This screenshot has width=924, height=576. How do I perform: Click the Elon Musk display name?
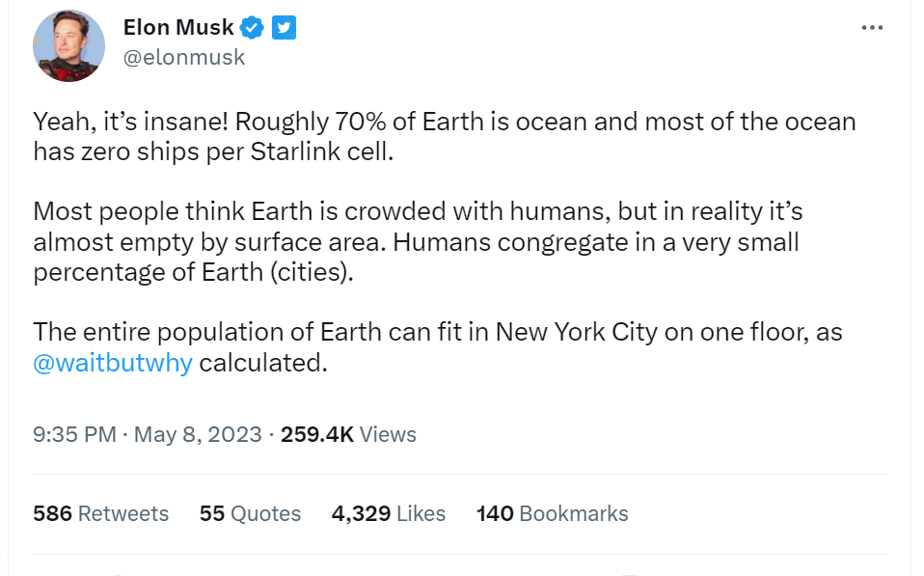178,28
